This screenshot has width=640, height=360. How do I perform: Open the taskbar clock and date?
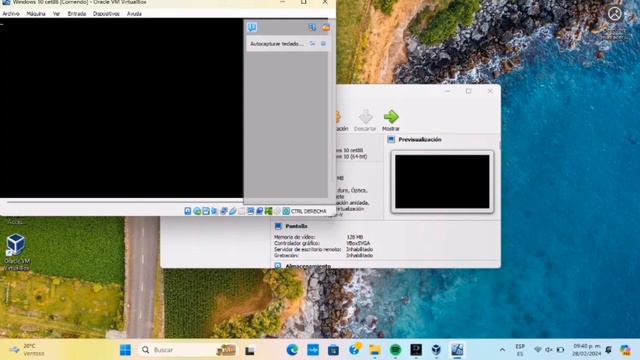coord(587,350)
